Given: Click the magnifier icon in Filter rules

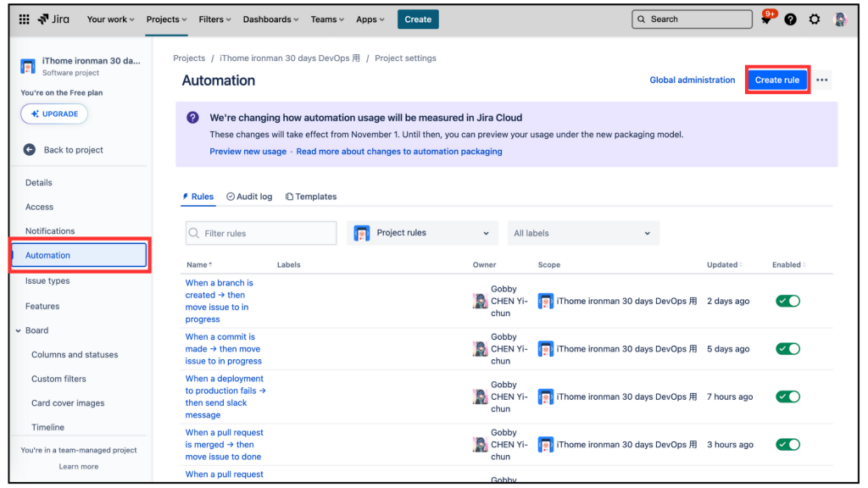Looking at the screenshot, I should [194, 234].
